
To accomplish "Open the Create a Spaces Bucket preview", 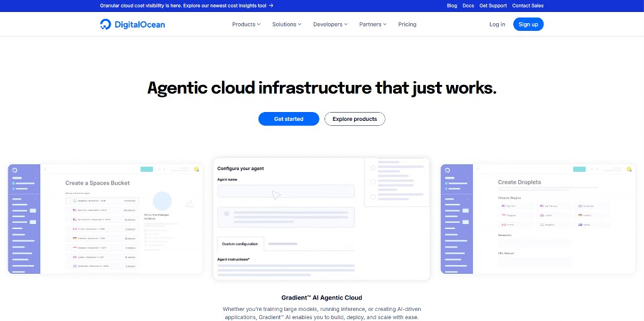I will [105, 219].
